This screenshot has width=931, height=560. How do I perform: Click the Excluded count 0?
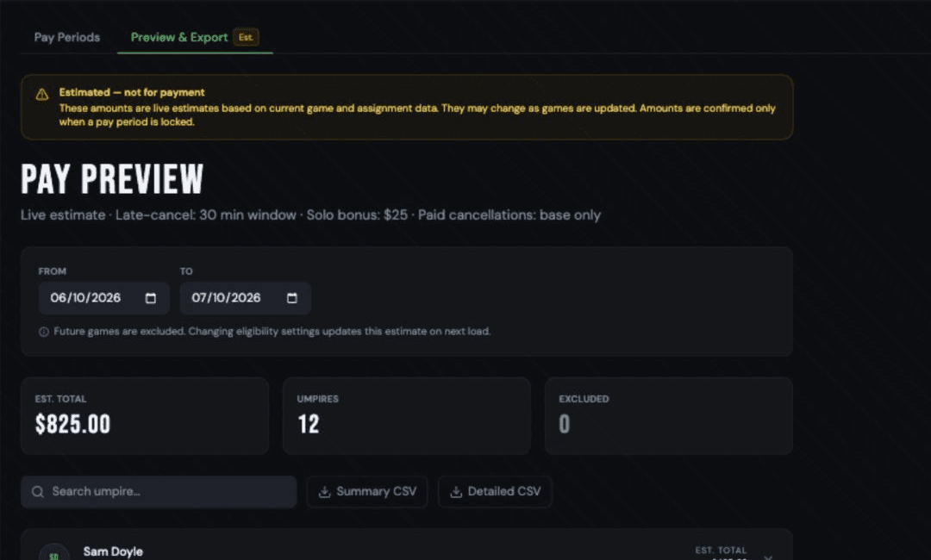pyautogui.click(x=564, y=424)
